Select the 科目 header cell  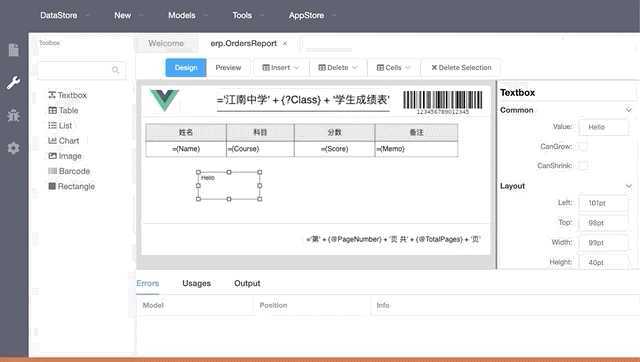(x=260, y=132)
